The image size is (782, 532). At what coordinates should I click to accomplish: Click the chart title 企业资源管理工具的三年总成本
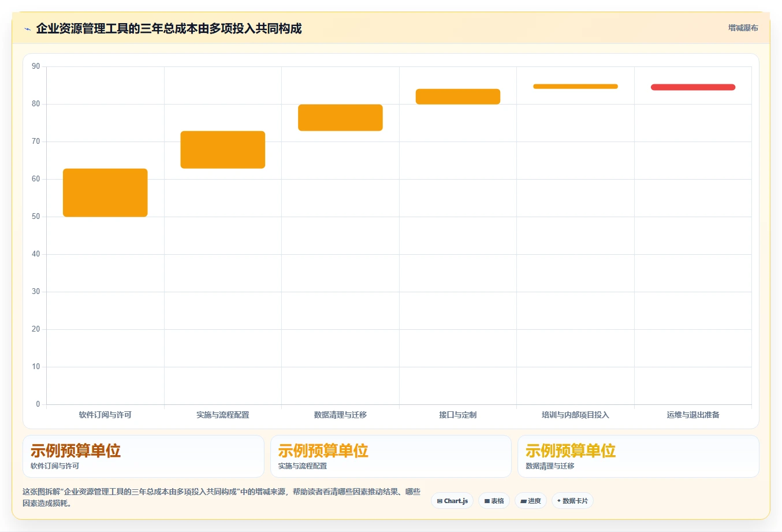(x=169, y=29)
